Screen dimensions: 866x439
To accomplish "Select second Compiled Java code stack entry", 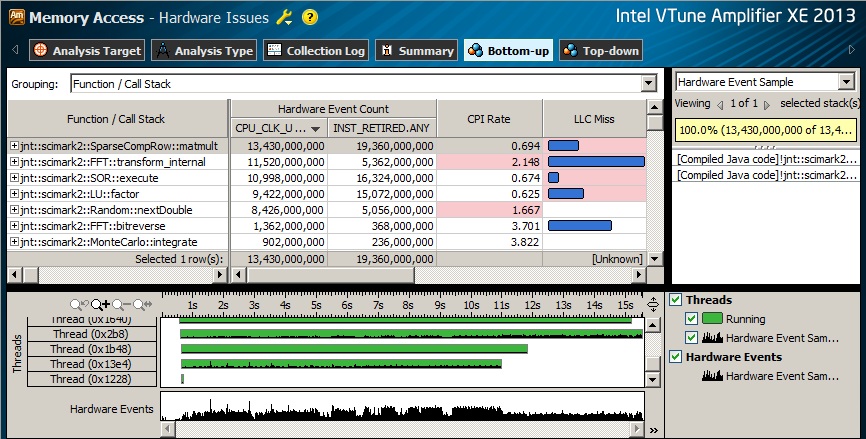I will point(767,175).
